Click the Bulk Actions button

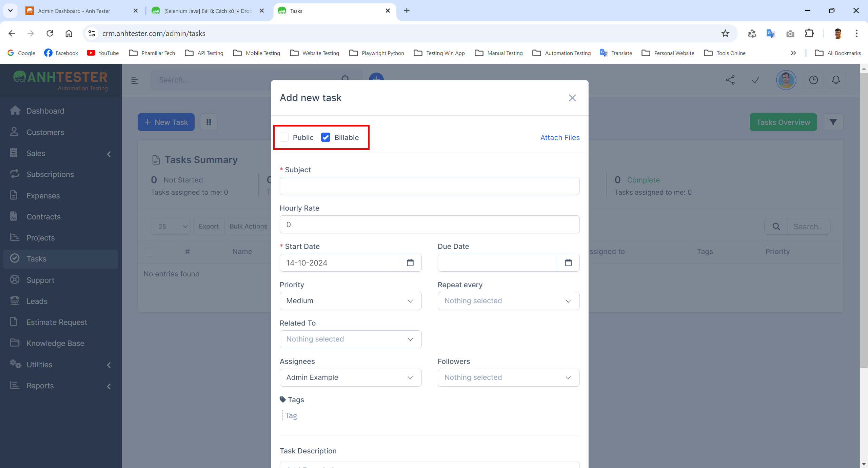(x=248, y=227)
